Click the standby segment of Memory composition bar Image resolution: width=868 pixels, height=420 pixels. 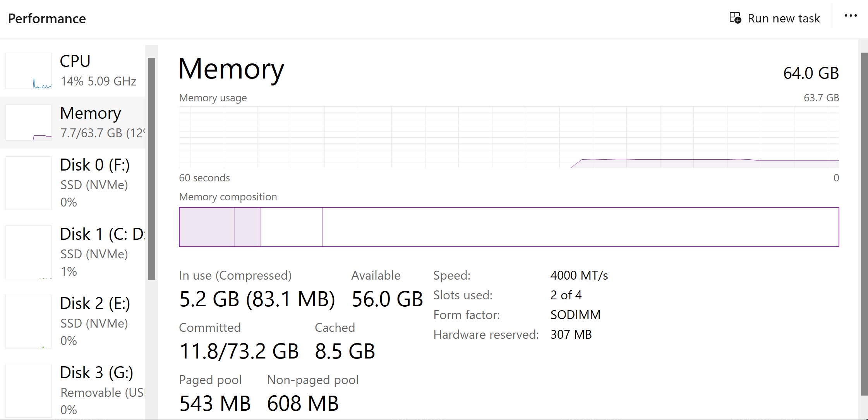coord(291,227)
